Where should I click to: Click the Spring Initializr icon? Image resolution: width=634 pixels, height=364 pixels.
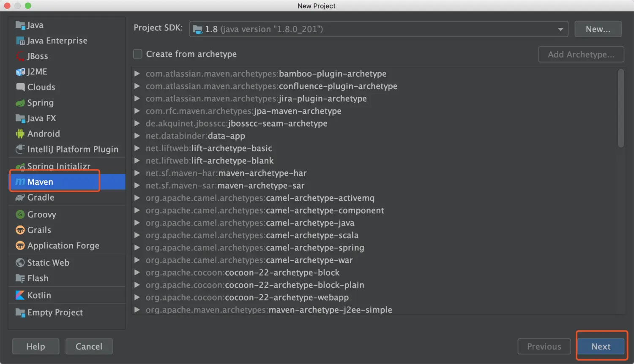click(20, 166)
